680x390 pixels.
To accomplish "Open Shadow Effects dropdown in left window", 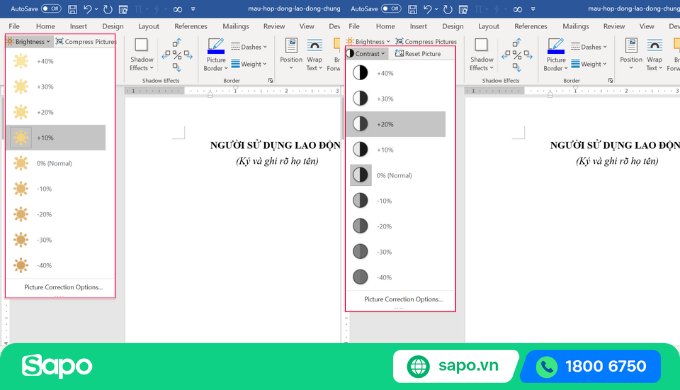I will click(x=142, y=55).
